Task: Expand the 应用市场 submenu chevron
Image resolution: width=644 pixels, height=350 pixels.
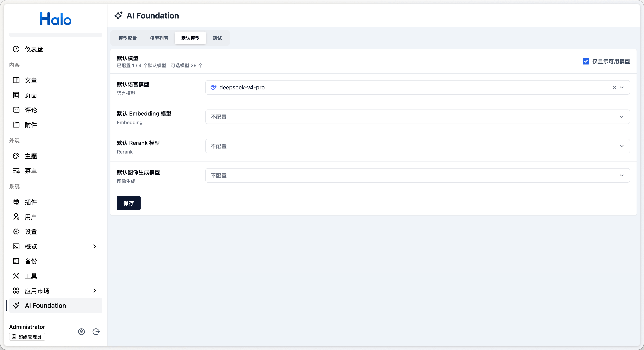Action: tap(95, 291)
